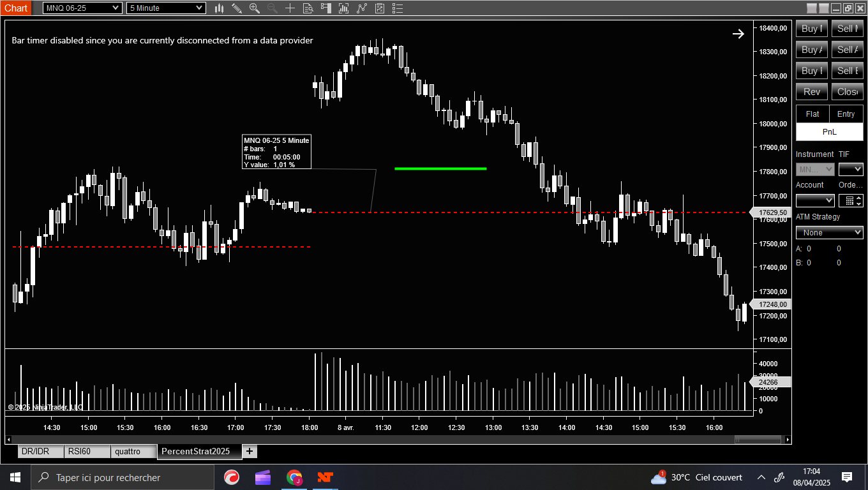Click the 17248,00 last price marker
The height and width of the screenshot is (490, 868).
click(772, 304)
